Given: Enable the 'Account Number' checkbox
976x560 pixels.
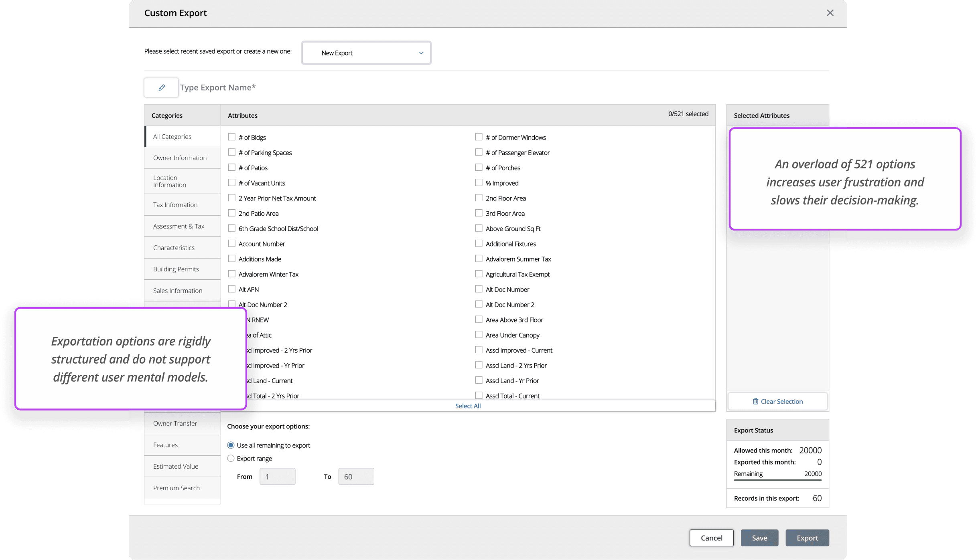Looking at the screenshot, I should pos(232,244).
